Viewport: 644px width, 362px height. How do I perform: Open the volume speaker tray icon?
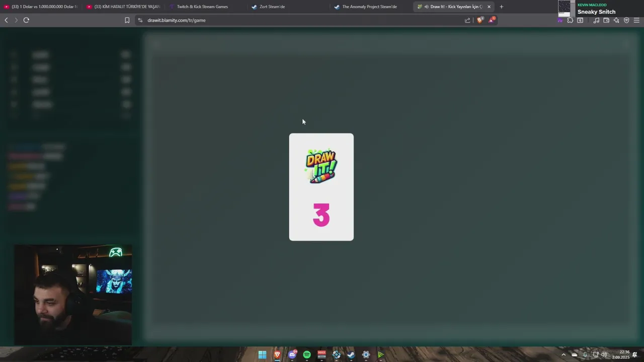(x=604, y=355)
